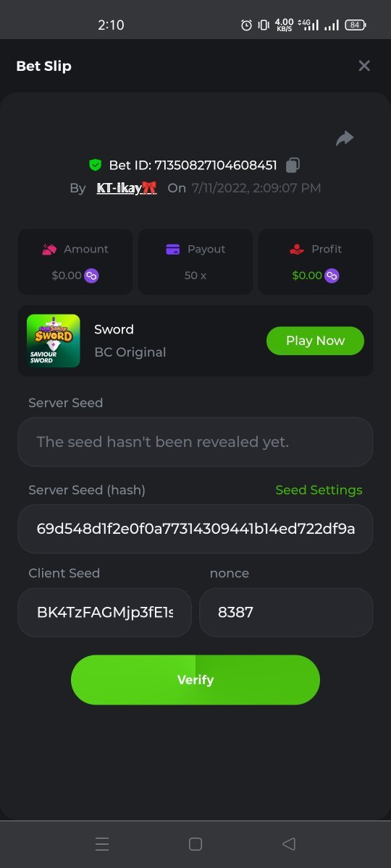Screen dimensions: 391x868
Task: Open KT-Ikay user profile link
Action: 127,188
